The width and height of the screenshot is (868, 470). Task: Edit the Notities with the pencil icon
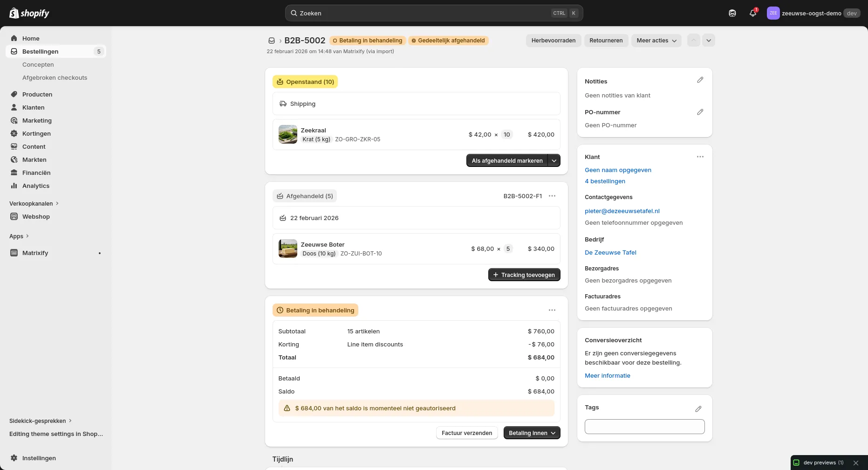pyautogui.click(x=700, y=80)
